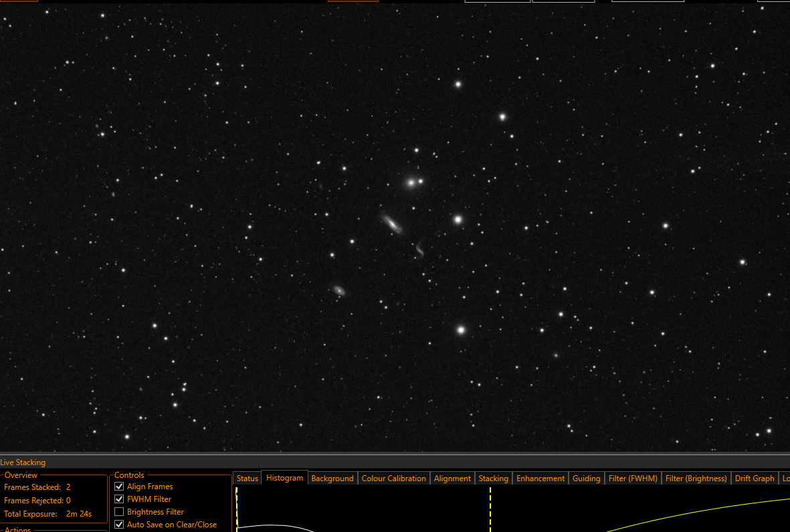Select the Histogram tab
Viewport: 790px width, 532px height.
285,478
